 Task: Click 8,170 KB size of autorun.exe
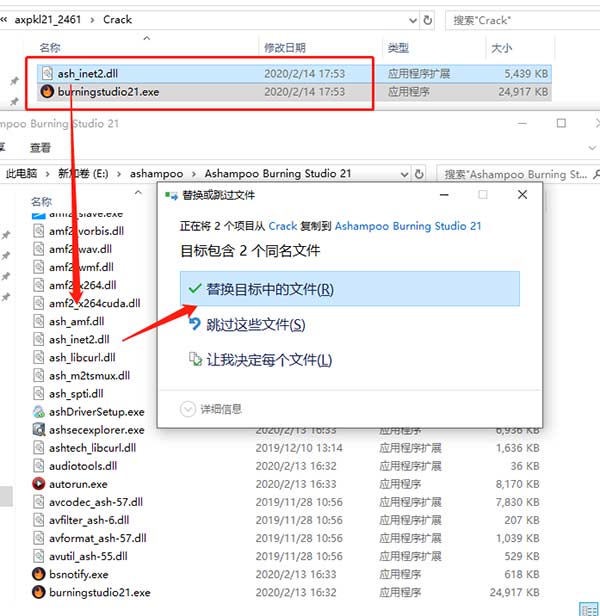click(517, 484)
